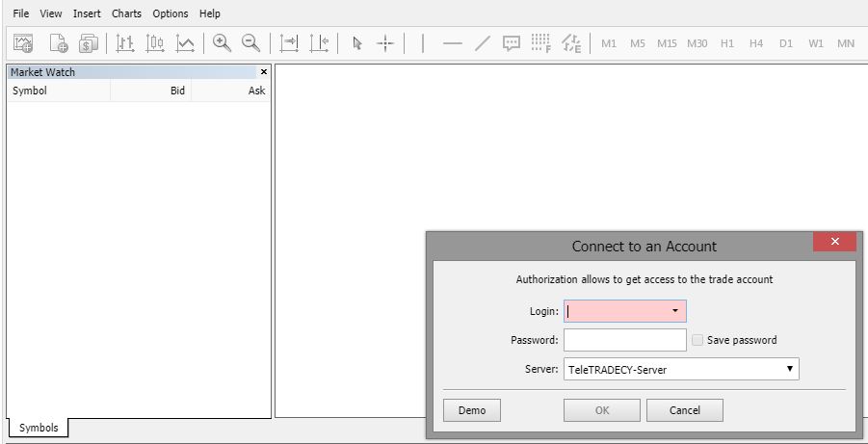
Task: Focus the Password field
Action: [x=625, y=340]
